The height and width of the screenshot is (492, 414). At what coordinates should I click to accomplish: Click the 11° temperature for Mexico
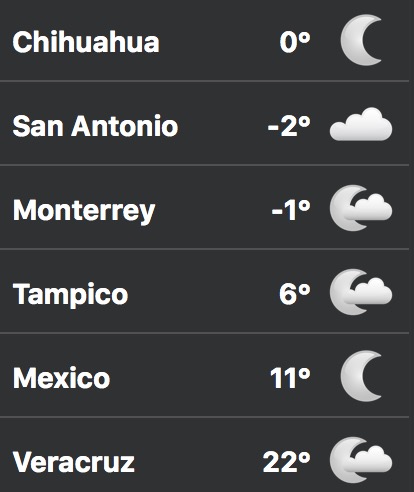click(290, 378)
